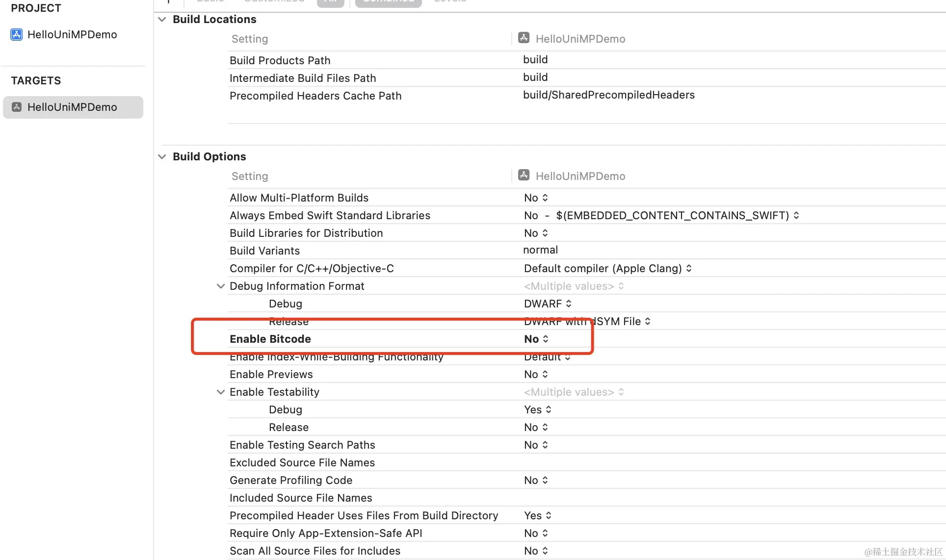Image resolution: width=946 pixels, height=560 pixels.
Task: Select Generate Profiling Code label
Action: [x=291, y=480]
